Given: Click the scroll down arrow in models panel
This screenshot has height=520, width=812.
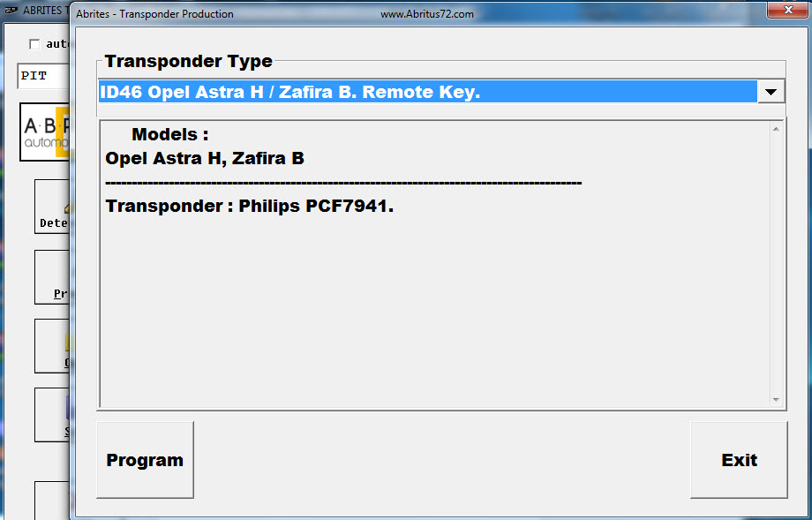Looking at the screenshot, I should [x=776, y=400].
